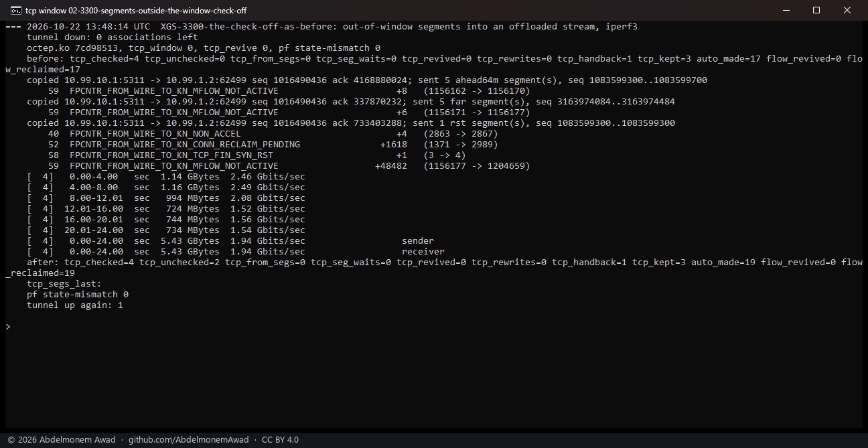The image size is (868, 448).
Task: Click the counter value '+8 (1156162 -> 1156170)'
Action: click(x=463, y=91)
